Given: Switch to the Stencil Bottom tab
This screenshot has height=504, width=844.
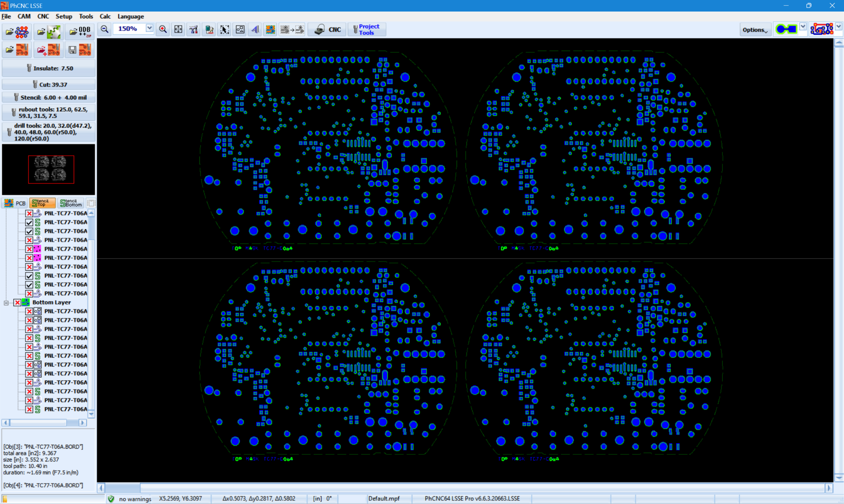Looking at the screenshot, I should tap(71, 203).
